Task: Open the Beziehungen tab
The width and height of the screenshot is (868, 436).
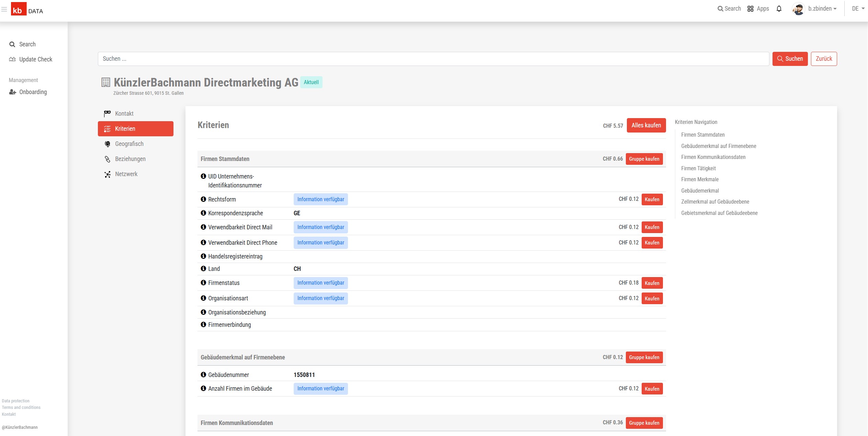Action: [x=130, y=159]
